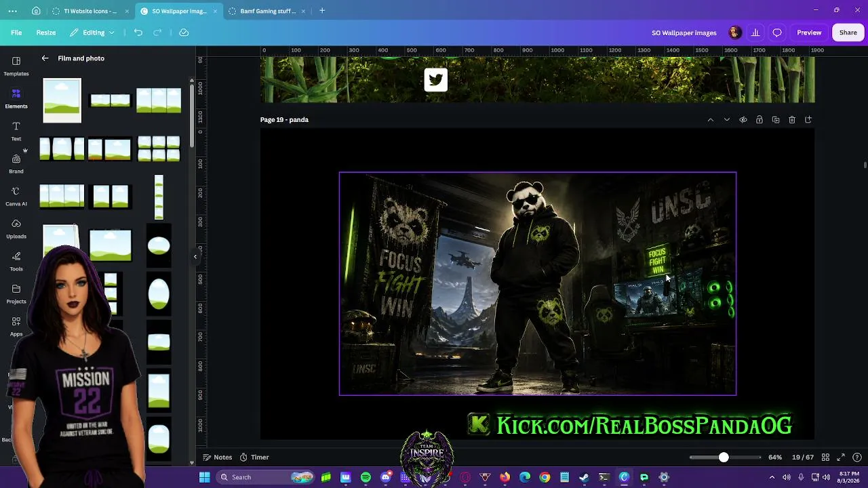
Task: Click the 19 / 67 page counter
Action: pos(802,457)
